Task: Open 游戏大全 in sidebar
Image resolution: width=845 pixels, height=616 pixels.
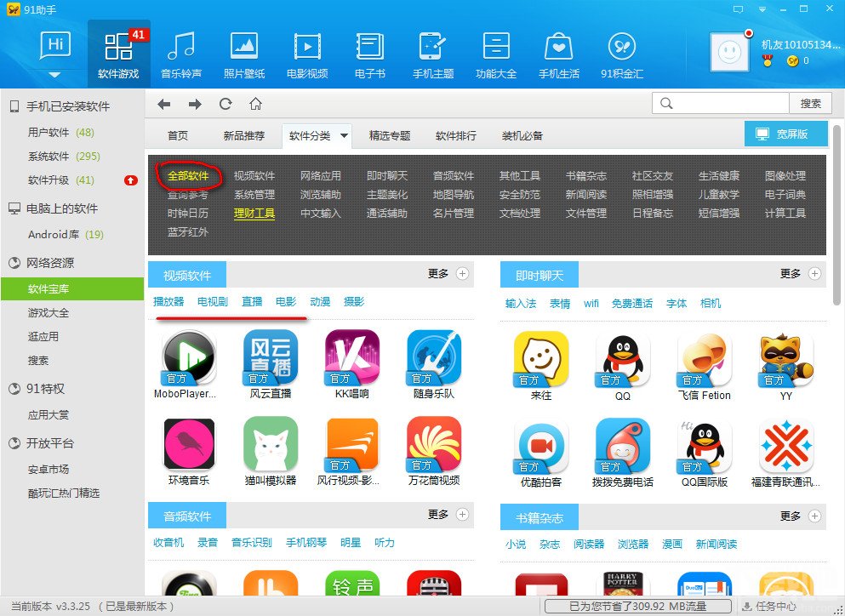Action: point(49,312)
